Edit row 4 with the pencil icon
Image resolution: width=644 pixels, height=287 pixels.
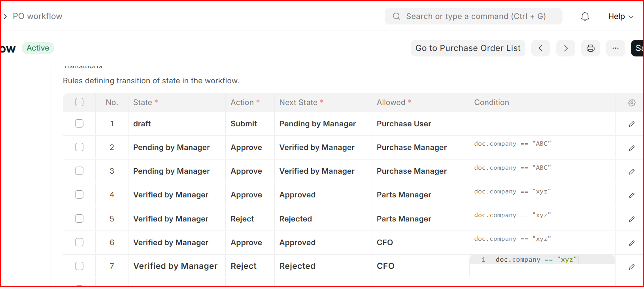631,195
